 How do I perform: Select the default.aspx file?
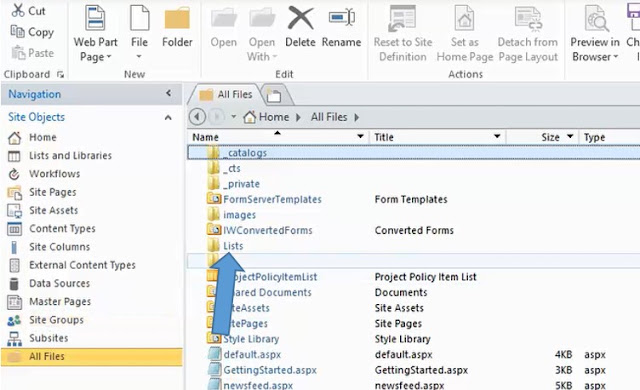[x=252, y=355]
